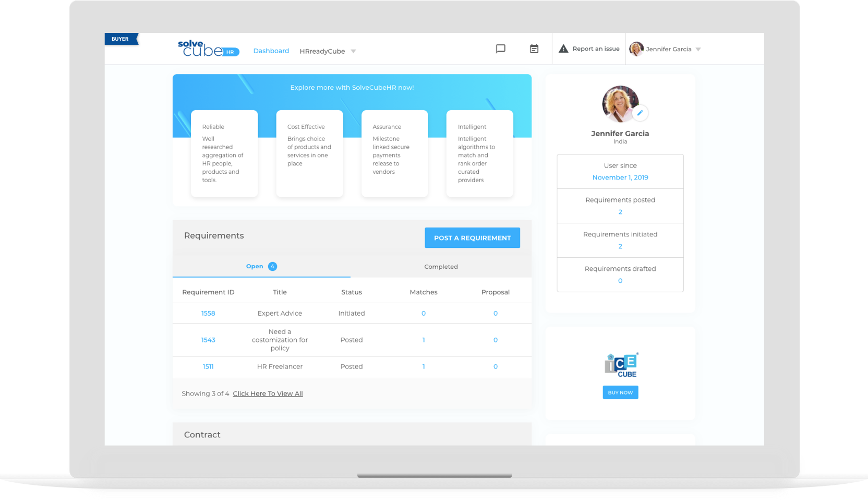Open requirement ID 1558
Image resolution: width=868 pixels, height=500 pixels.
click(208, 313)
